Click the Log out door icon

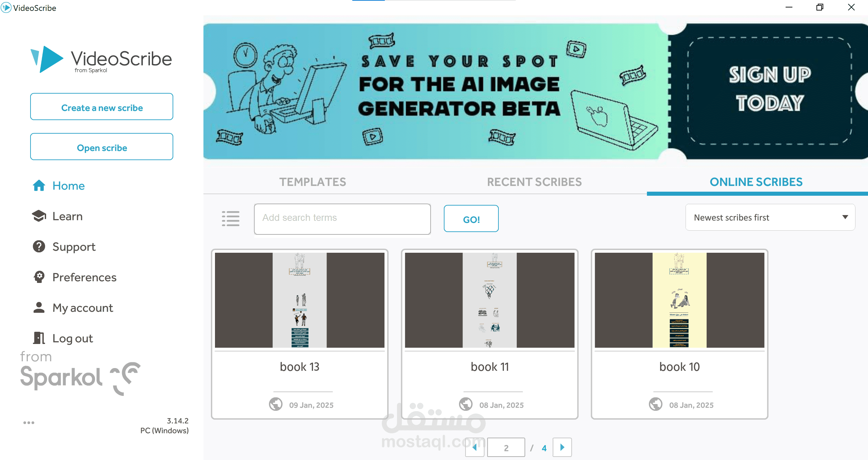point(39,338)
